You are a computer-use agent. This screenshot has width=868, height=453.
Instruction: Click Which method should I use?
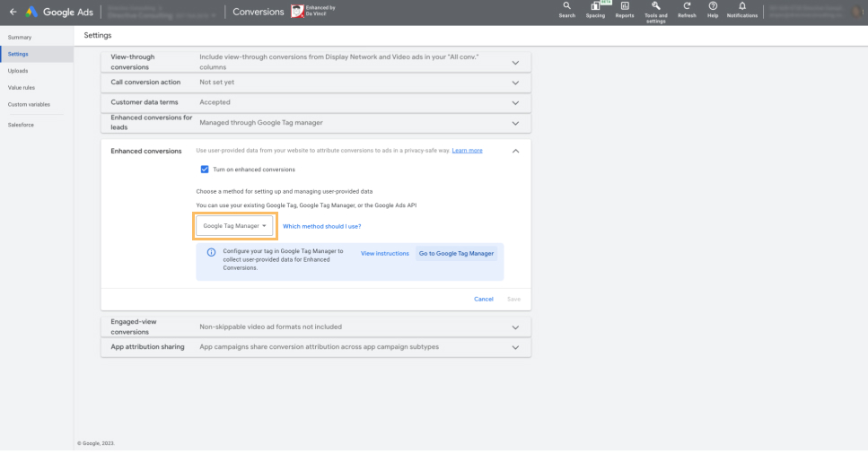[x=321, y=226]
